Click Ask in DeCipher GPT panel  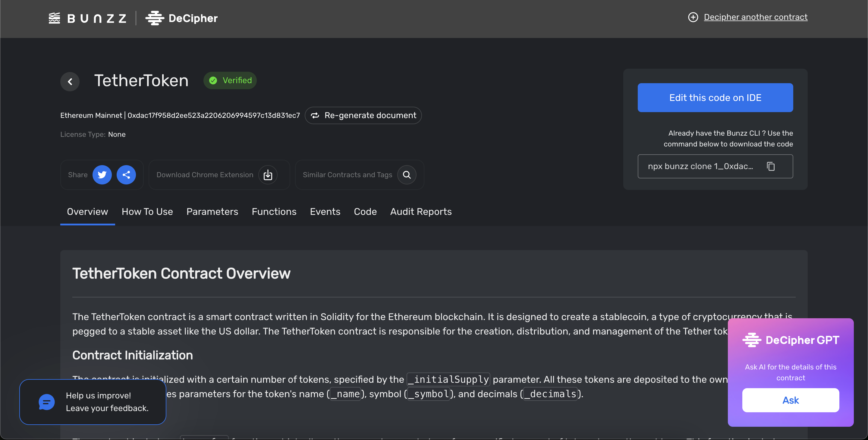tap(790, 400)
